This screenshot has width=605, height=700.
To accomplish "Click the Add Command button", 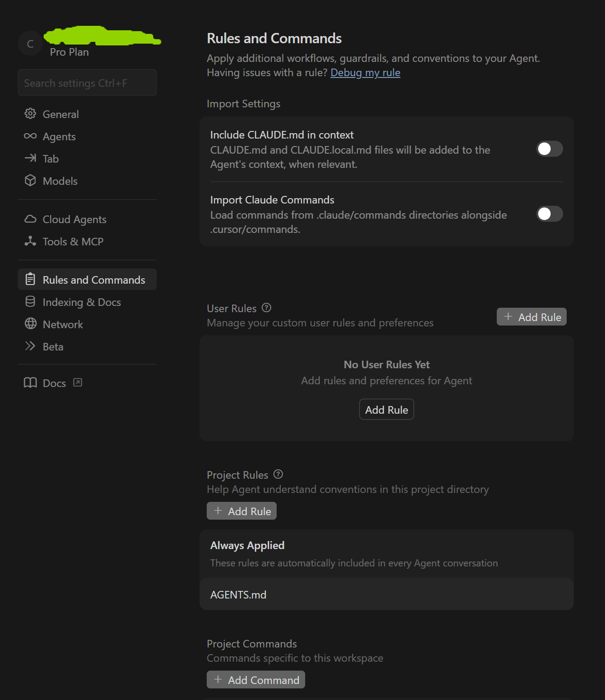I will coord(256,680).
